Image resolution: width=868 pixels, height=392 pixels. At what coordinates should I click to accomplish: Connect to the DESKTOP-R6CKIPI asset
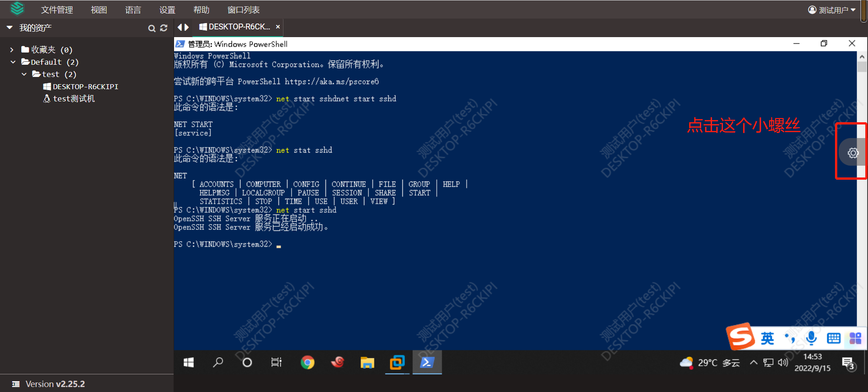point(81,86)
